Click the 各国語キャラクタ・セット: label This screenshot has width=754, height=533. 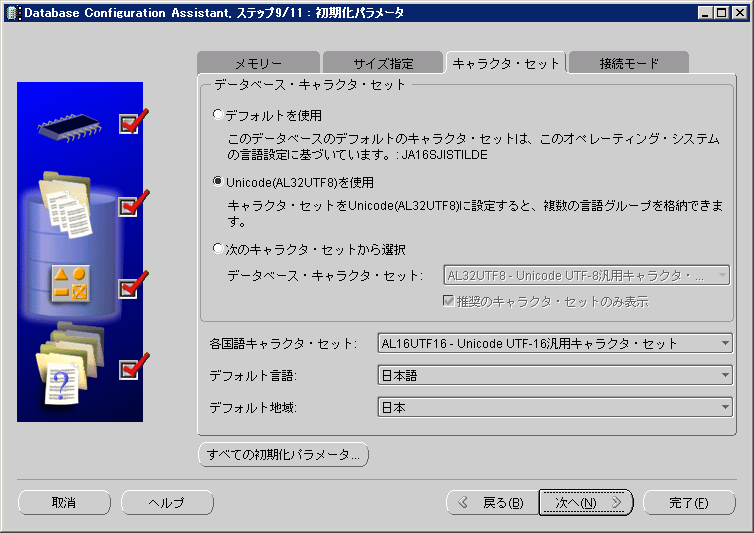pos(283,343)
